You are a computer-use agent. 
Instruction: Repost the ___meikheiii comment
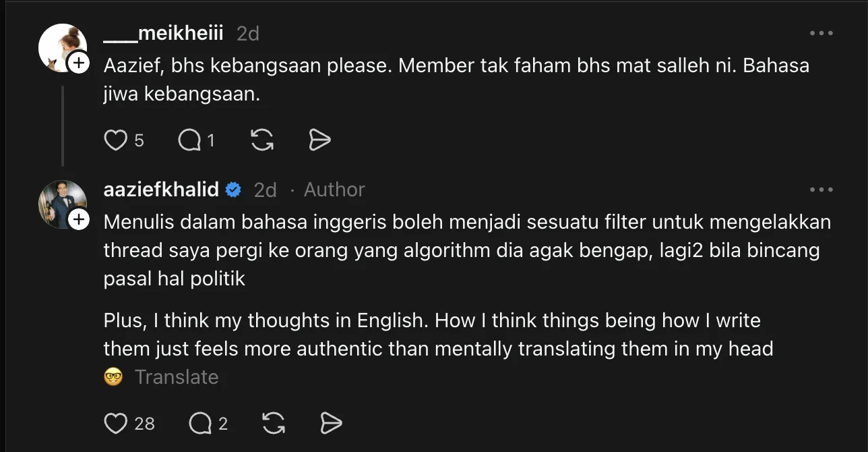261,140
